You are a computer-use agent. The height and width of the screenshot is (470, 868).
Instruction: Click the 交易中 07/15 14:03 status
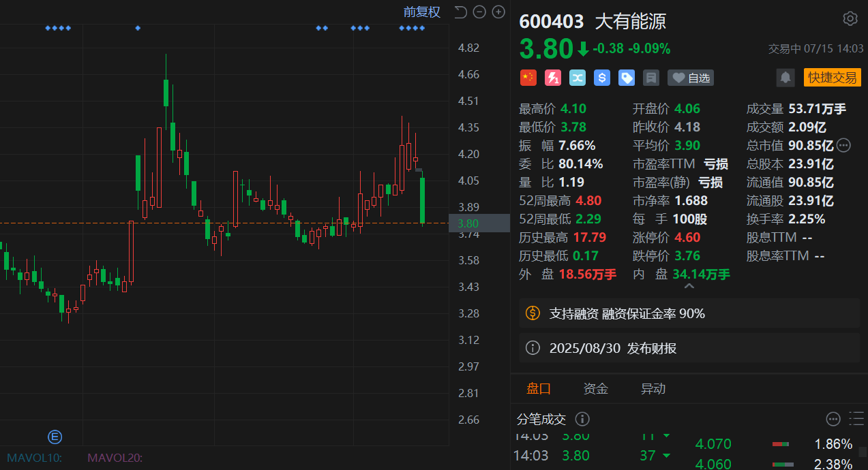[816, 49]
